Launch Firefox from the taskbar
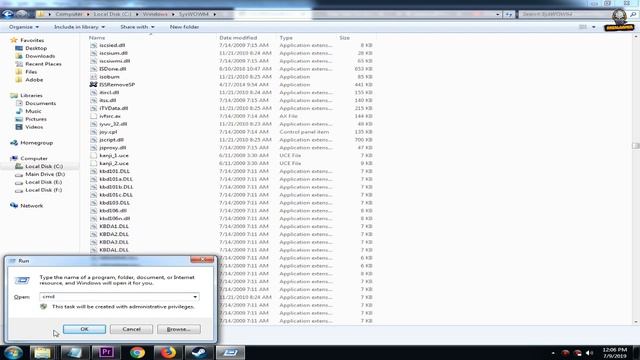Viewport: 640px width, 360px height. [168, 352]
